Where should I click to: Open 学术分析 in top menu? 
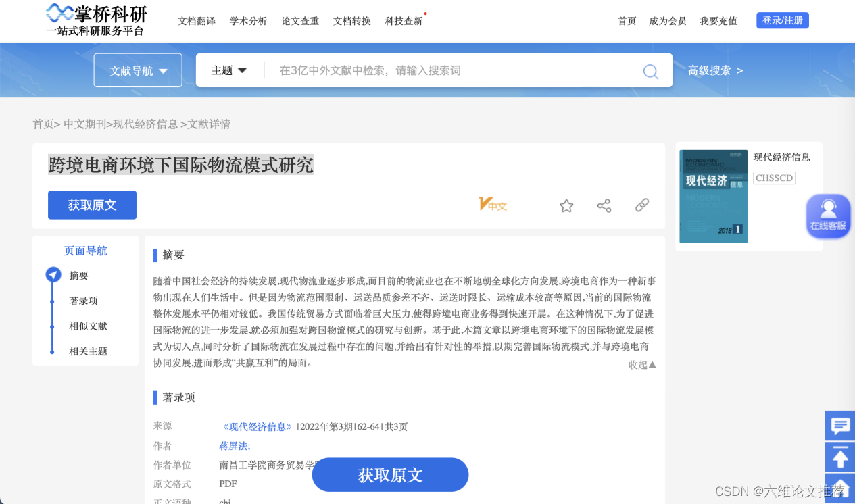click(248, 21)
